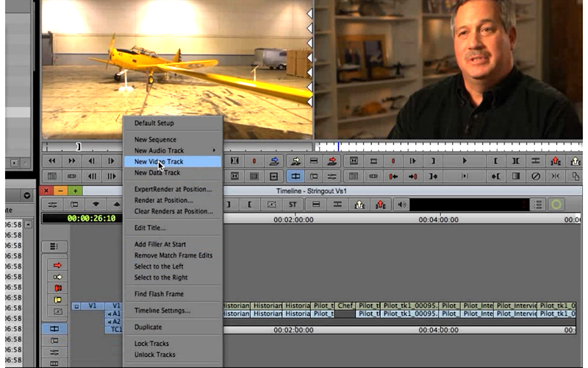Image resolution: width=588 pixels, height=368 pixels.
Task: Select New Video Track from context menu
Action: 159,161
